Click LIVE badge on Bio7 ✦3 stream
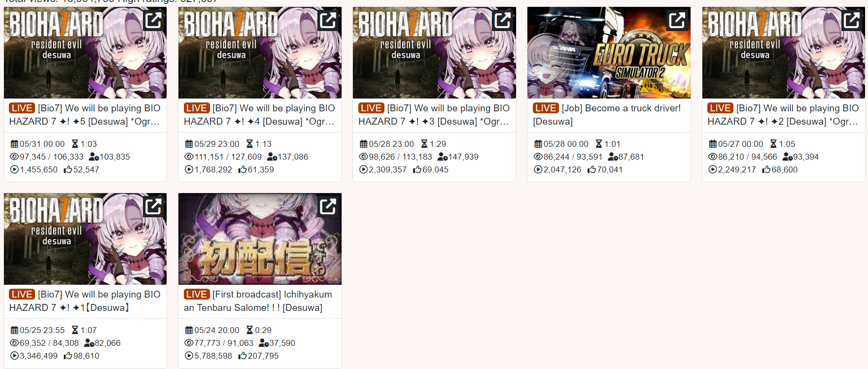The width and height of the screenshot is (868, 369). [x=371, y=108]
